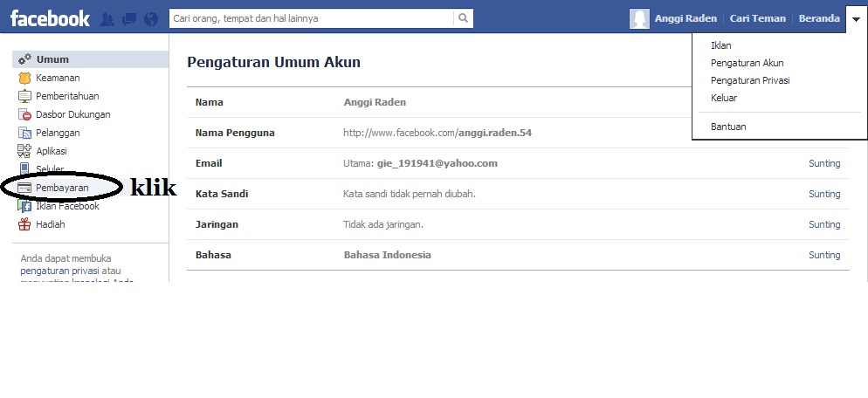
Task: Choose Pengaturan Akun menu item
Action: (x=747, y=63)
